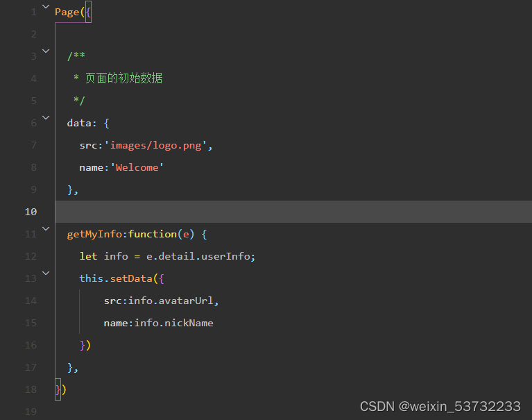The height and width of the screenshot is (420, 532).
Task: Click the 'Page' keyword on line 1
Action: (x=67, y=12)
